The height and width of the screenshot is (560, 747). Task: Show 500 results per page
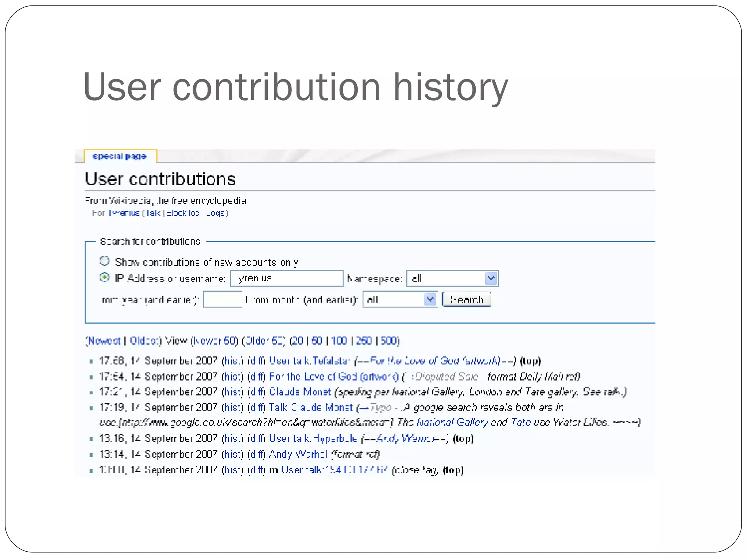tap(389, 341)
